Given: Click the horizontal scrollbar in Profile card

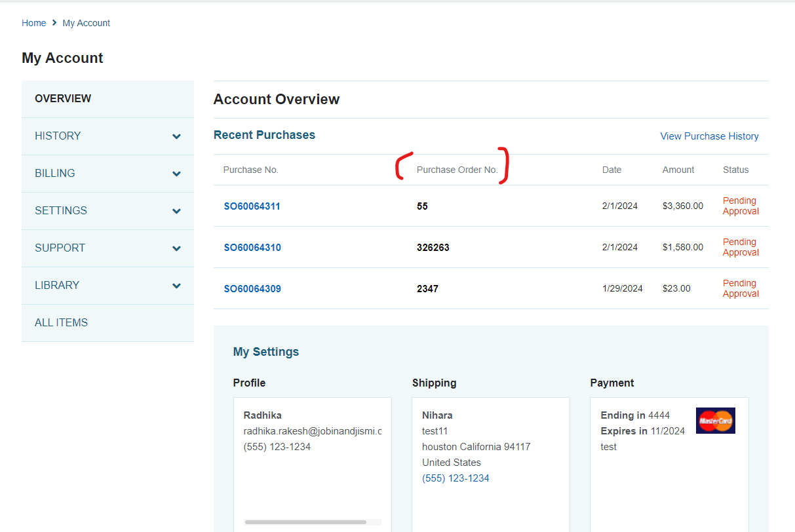Looking at the screenshot, I should (305, 522).
